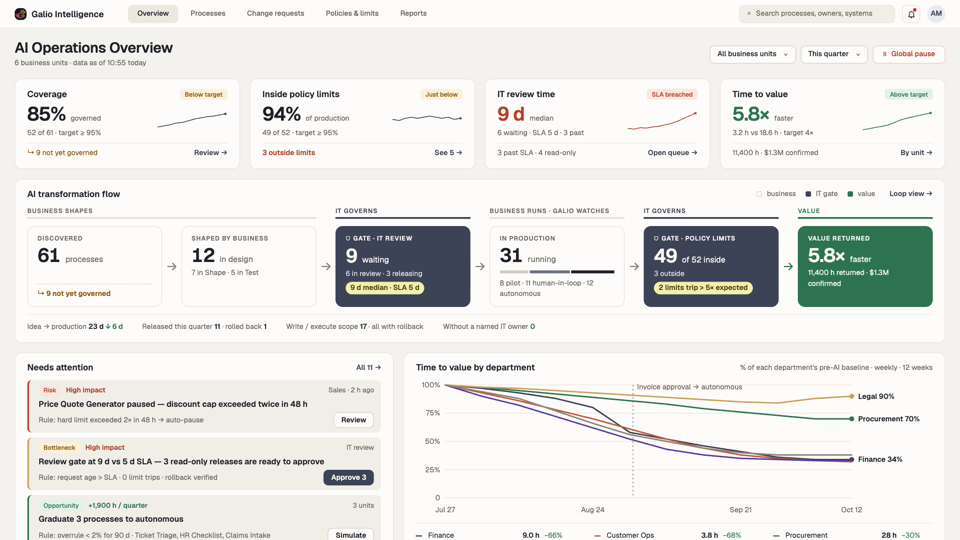Click the Opportunity tag

pyautogui.click(x=61, y=506)
